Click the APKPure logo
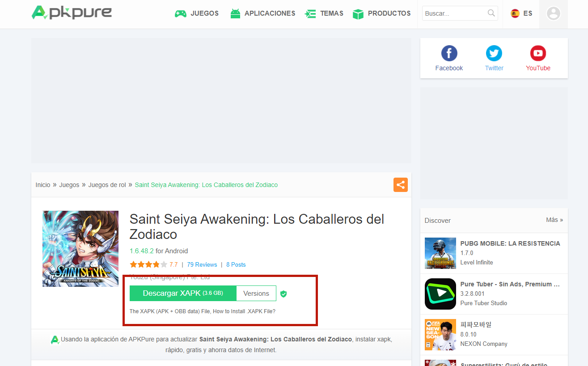This screenshot has height=366, width=588. [x=72, y=13]
